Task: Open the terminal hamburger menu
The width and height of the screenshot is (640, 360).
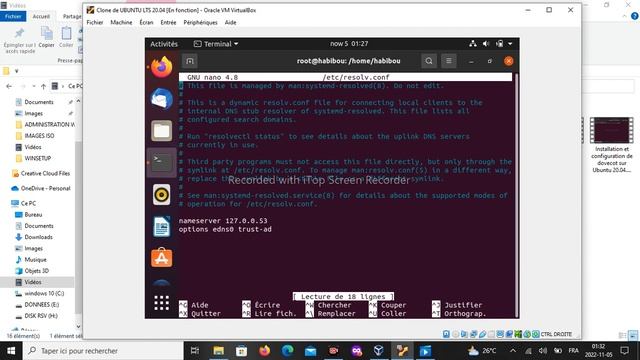Action: 449,61
